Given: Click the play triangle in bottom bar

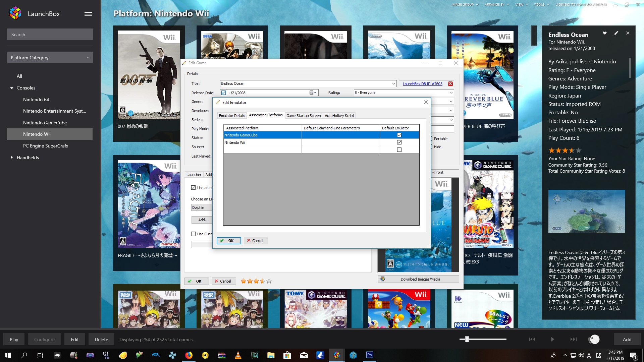Looking at the screenshot, I should (x=552, y=339).
